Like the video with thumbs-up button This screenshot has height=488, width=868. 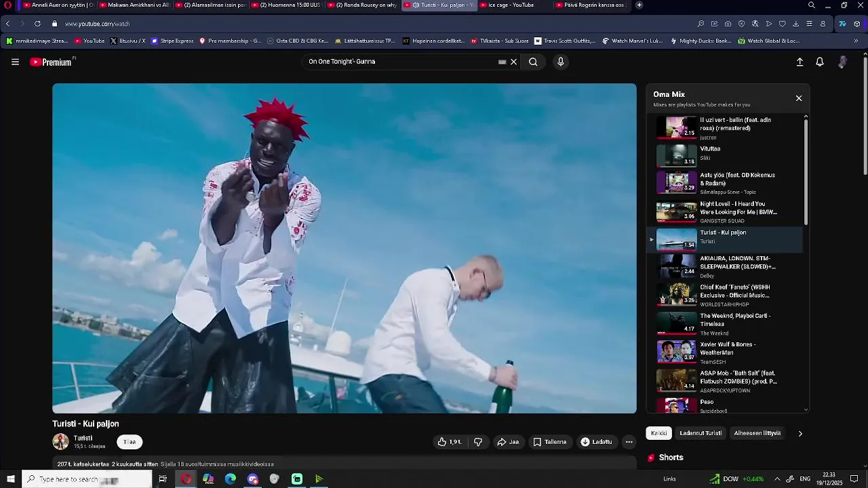(x=450, y=442)
